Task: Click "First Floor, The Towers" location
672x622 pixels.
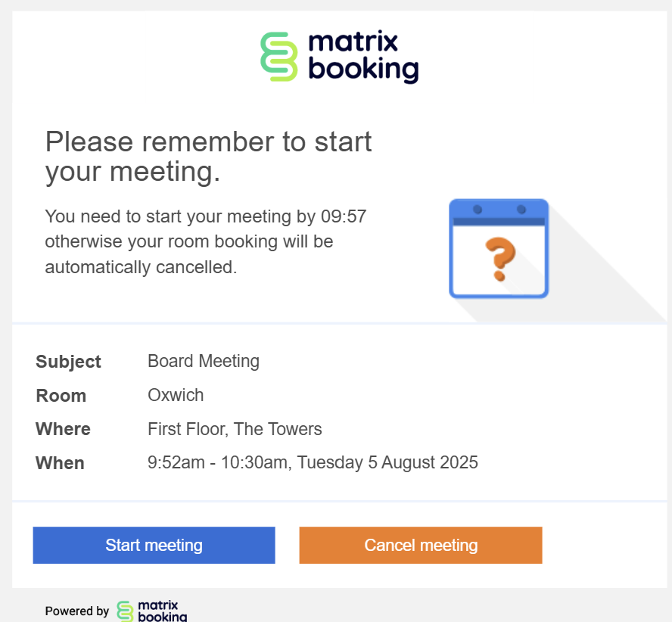Action: [235, 429]
